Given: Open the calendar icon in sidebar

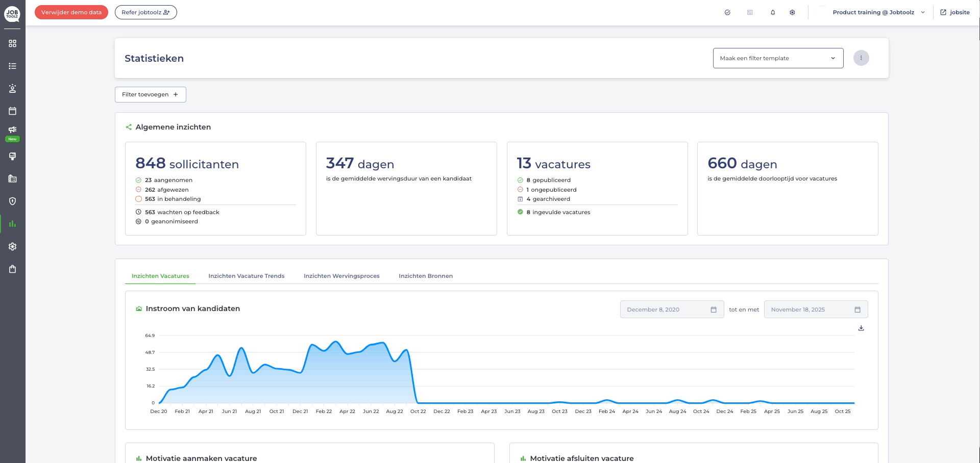Looking at the screenshot, I should coord(13,111).
